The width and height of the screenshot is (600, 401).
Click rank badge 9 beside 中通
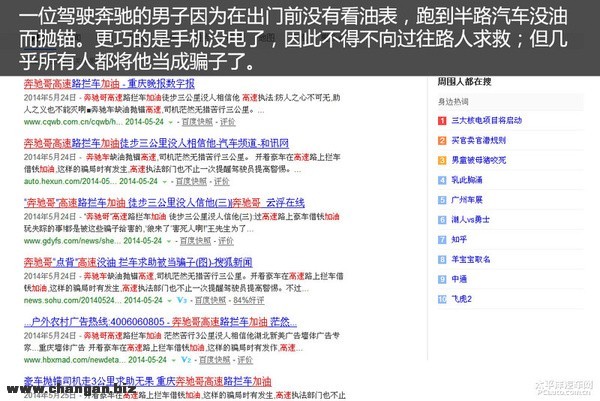click(x=442, y=279)
